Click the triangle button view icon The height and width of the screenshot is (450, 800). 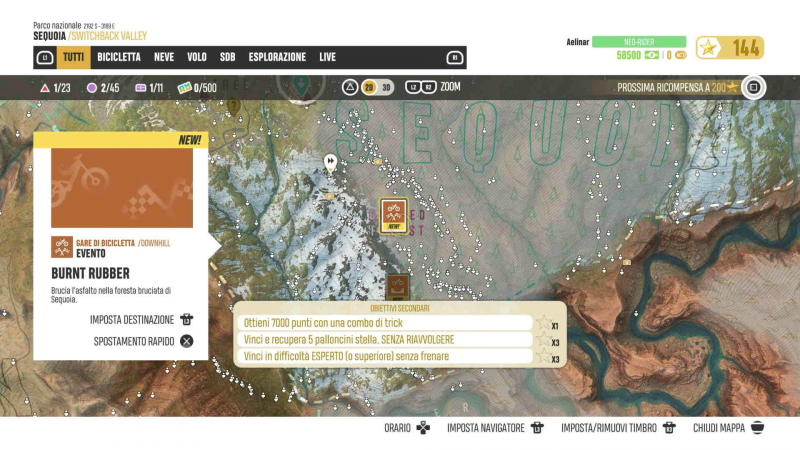[x=349, y=88]
